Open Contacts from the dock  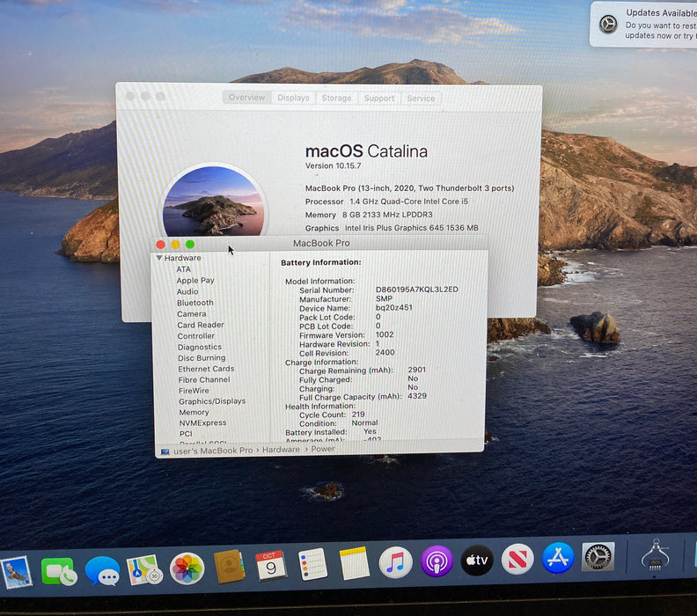point(229,567)
